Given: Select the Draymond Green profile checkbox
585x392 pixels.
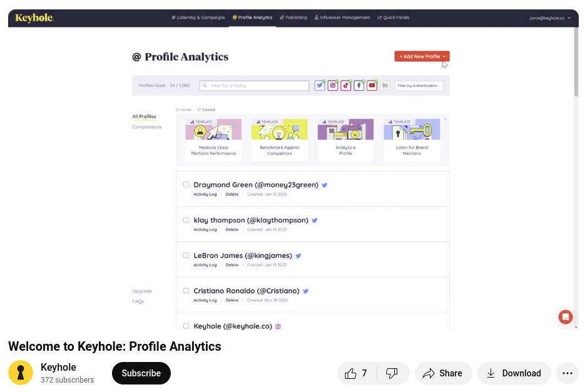Looking at the screenshot, I should pos(186,184).
